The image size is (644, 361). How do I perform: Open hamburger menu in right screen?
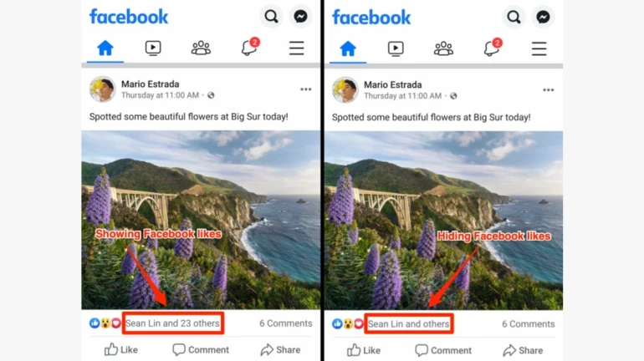[x=539, y=48]
